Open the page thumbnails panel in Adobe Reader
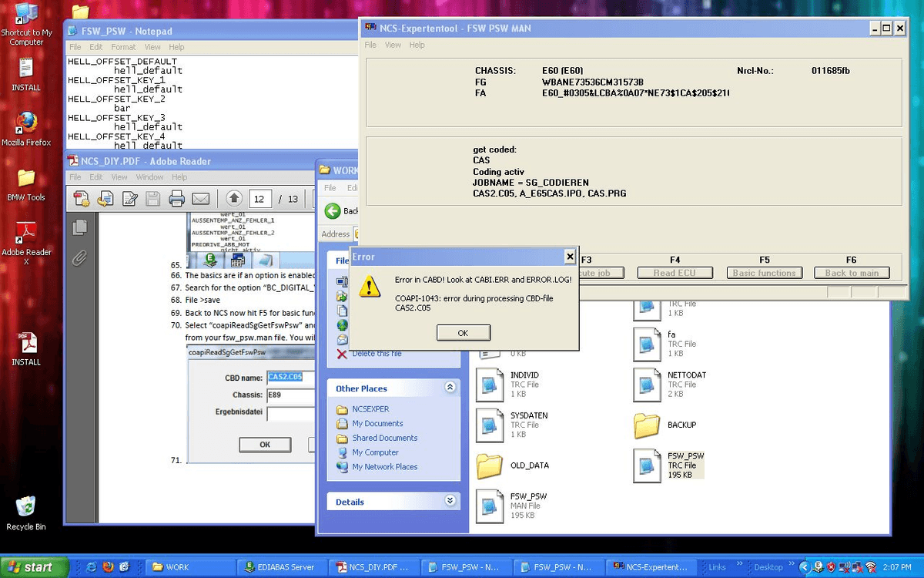 pyautogui.click(x=79, y=227)
